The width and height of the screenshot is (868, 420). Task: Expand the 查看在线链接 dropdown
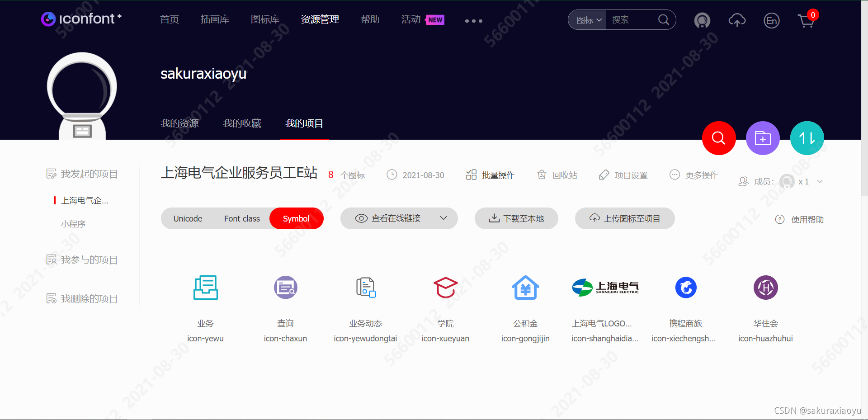[444, 218]
